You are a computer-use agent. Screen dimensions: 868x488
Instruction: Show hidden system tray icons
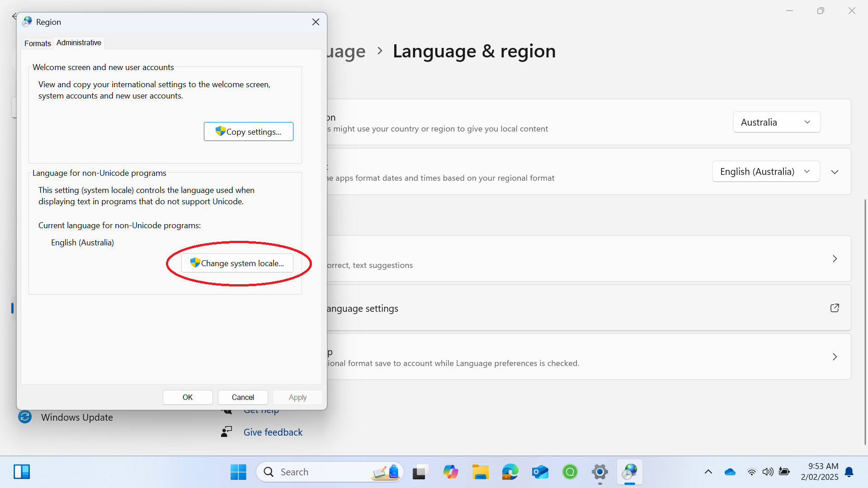point(708,472)
